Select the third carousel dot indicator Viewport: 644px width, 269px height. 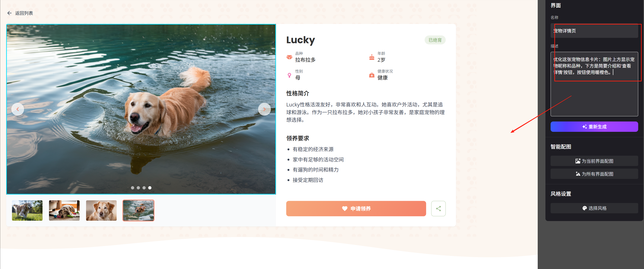point(144,188)
